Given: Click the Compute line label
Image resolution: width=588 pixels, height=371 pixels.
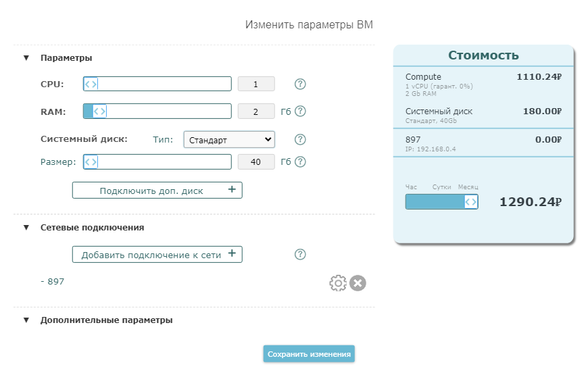Looking at the screenshot, I should pos(423,77).
